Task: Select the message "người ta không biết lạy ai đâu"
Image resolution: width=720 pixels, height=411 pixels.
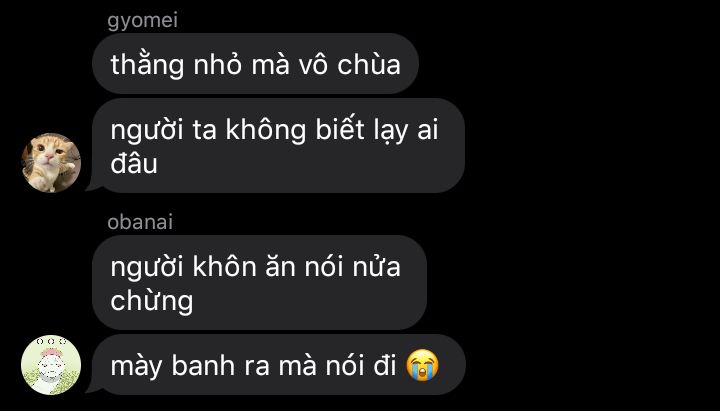Action: 278,146
